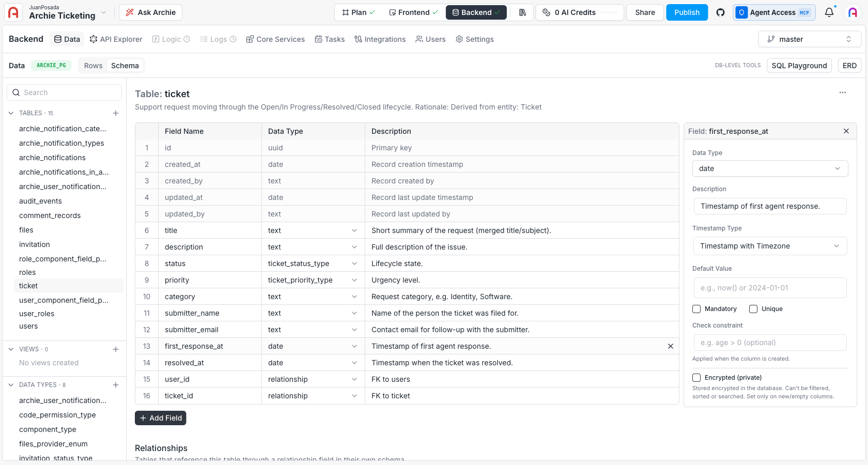Open project name dropdown chevron
The width and height of the screenshot is (868, 465).
[103, 12]
